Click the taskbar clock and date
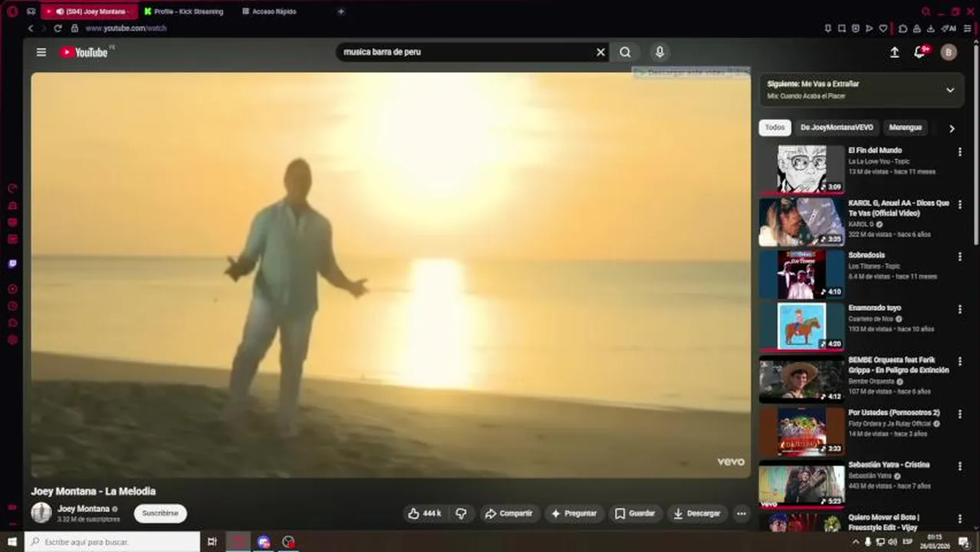Viewport: 980px width, 552px height. click(x=934, y=541)
